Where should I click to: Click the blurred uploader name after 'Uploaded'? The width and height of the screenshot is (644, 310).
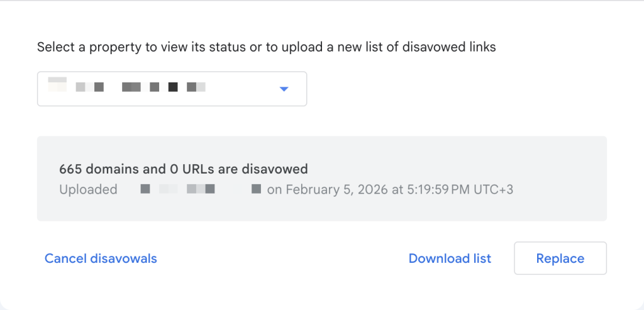(177, 189)
